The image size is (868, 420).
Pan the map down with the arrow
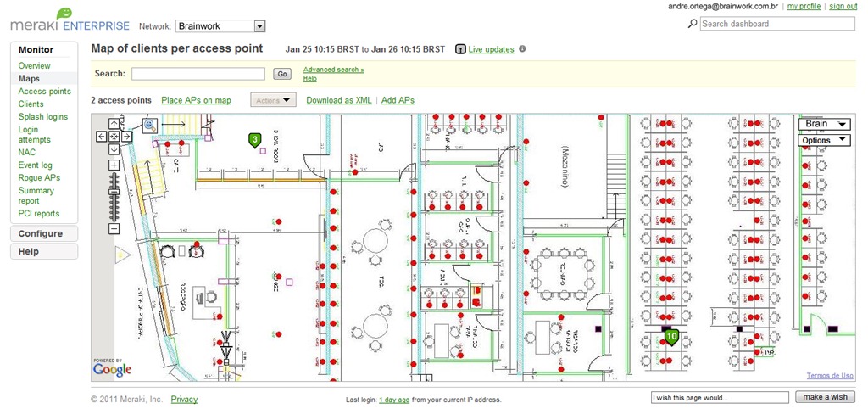click(114, 149)
